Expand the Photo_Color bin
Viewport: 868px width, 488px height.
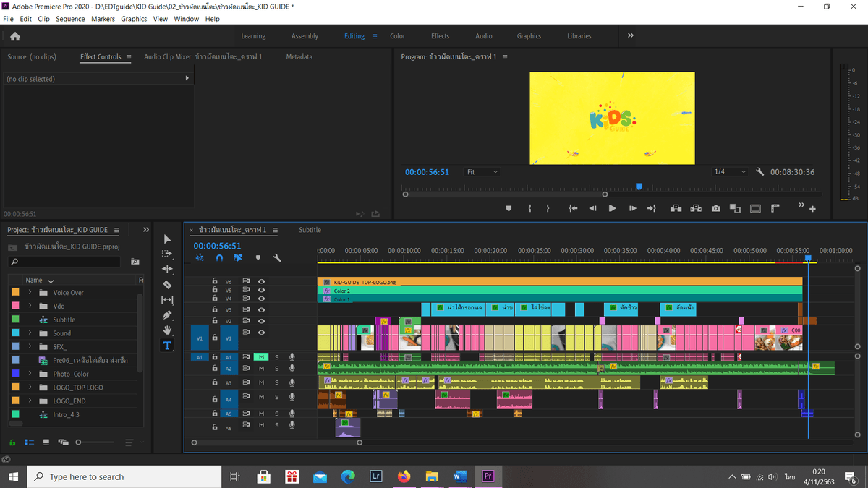click(30, 374)
